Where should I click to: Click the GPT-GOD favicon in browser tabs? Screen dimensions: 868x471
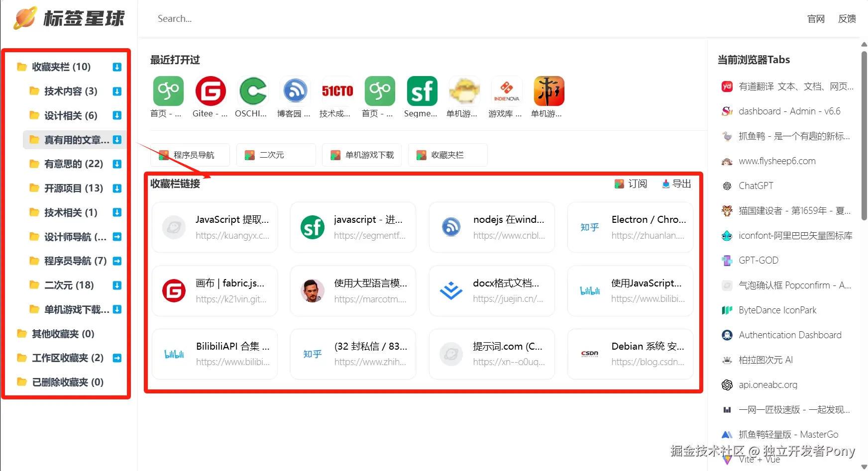[727, 261]
